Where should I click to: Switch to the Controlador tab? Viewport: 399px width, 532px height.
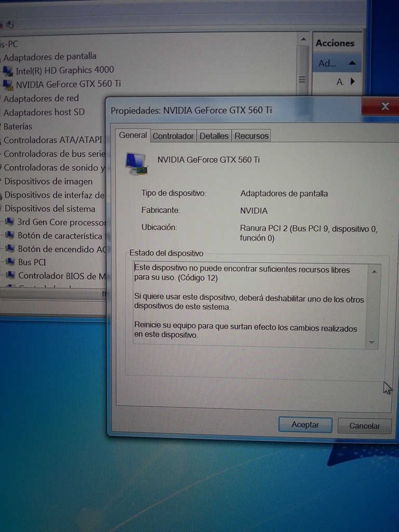173,136
